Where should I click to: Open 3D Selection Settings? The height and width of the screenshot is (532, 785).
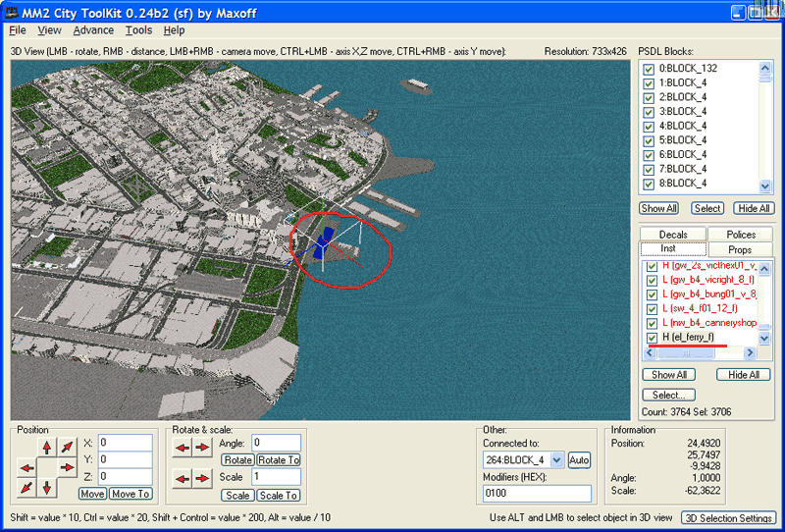point(729,517)
